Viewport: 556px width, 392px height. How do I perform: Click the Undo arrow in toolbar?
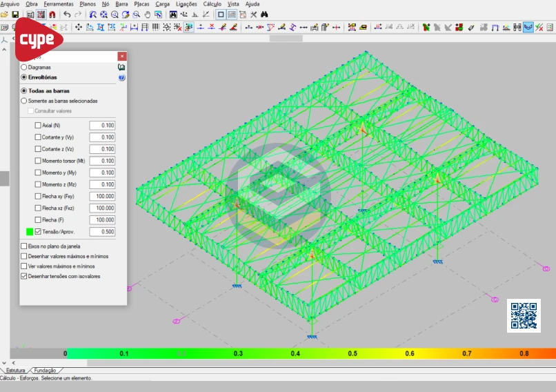[67, 14]
